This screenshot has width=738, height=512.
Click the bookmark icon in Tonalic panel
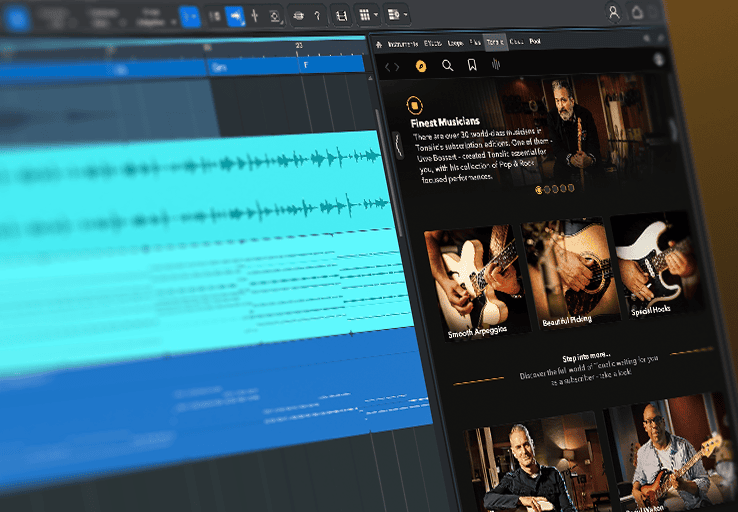tap(472, 66)
